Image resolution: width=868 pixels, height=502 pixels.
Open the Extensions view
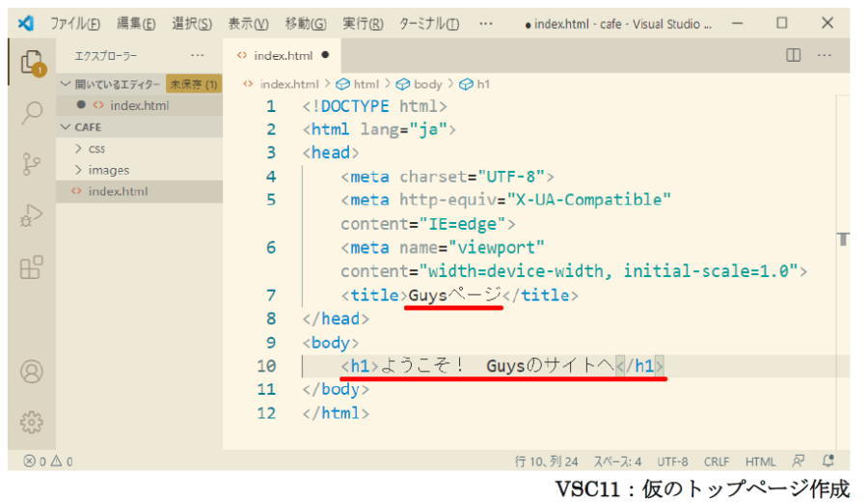click(x=31, y=267)
